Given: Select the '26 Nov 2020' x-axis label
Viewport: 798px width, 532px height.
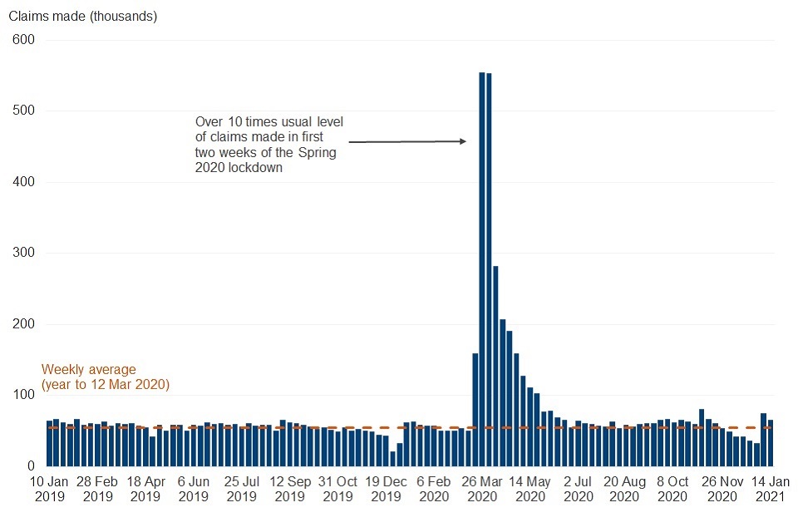Looking at the screenshot, I should point(722,489).
